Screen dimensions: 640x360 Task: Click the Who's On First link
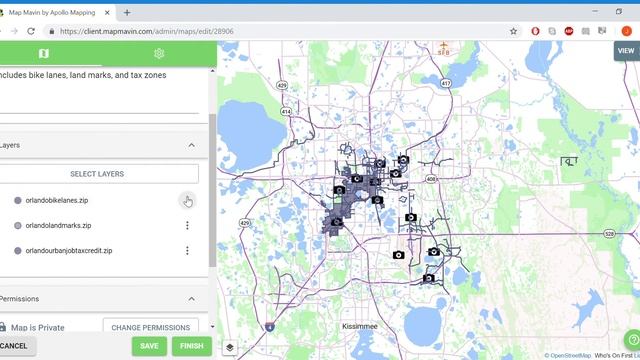pos(613,356)
